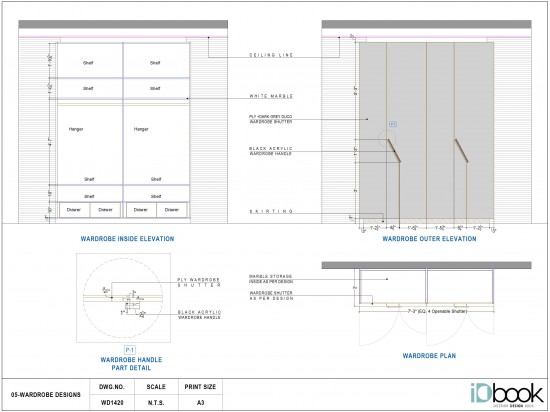The height and width of the screenshot is (412, 550).
Task: Click the rightmost Drawer in inside elevation
Action: (172, 210)
